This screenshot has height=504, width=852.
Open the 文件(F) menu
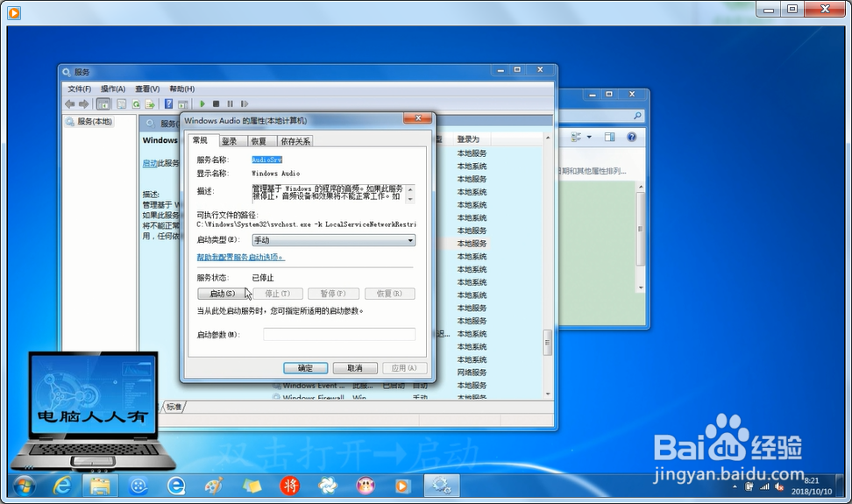click(80, 89)
